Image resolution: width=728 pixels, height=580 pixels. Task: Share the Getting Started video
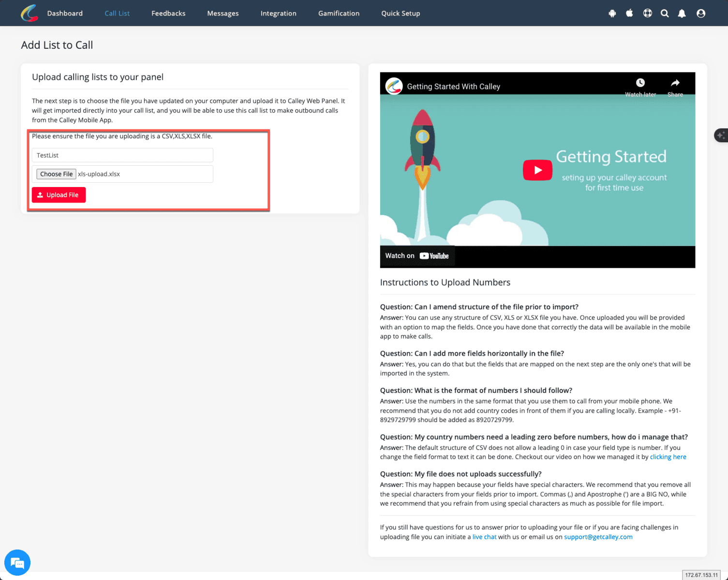[675, 87]
